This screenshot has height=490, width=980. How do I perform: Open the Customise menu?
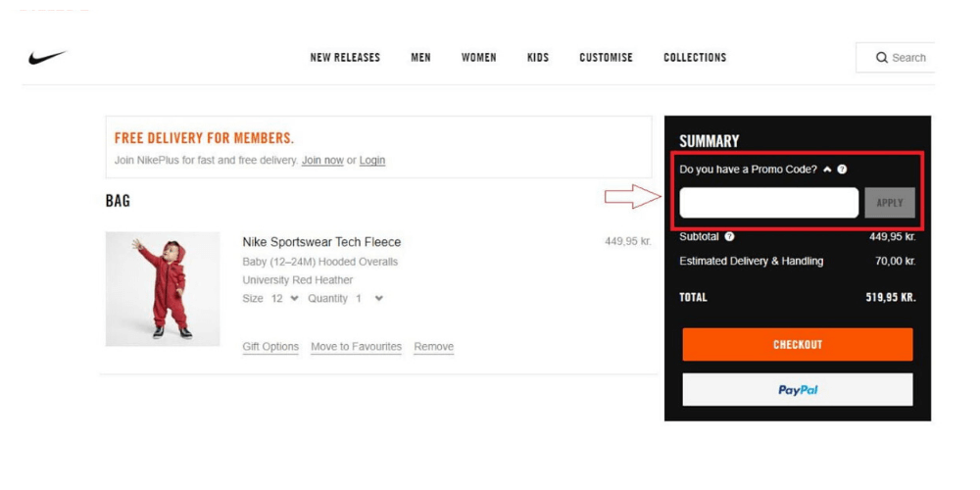tap(606, 58)
